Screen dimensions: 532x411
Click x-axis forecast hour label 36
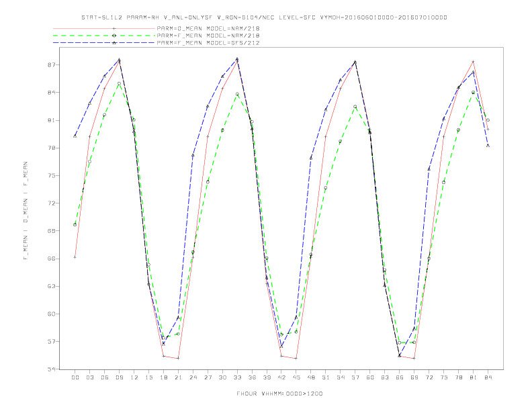(x=252, y=377)
